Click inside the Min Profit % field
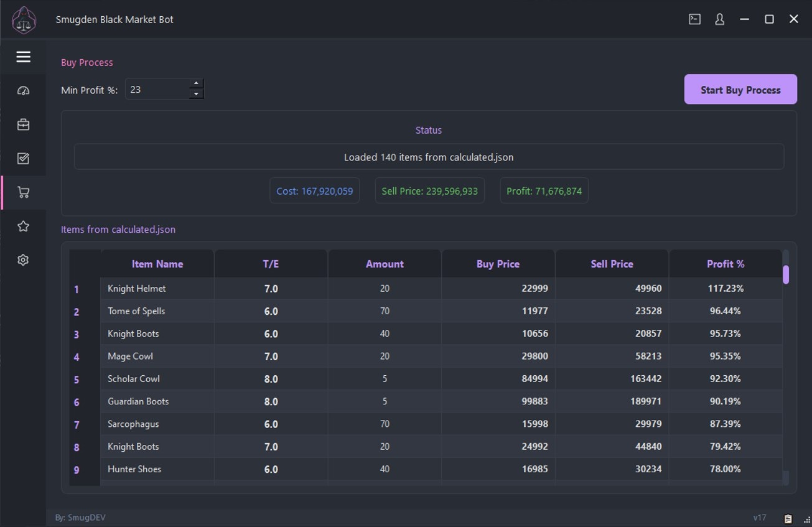The width and height of the screenshot is (812, 527). pos(156,88)
